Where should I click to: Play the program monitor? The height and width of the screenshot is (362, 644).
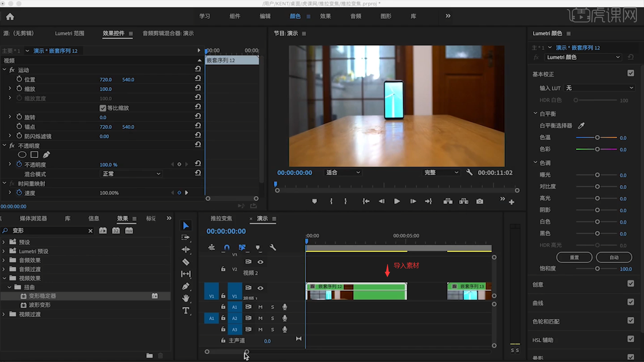pos(397,201)
